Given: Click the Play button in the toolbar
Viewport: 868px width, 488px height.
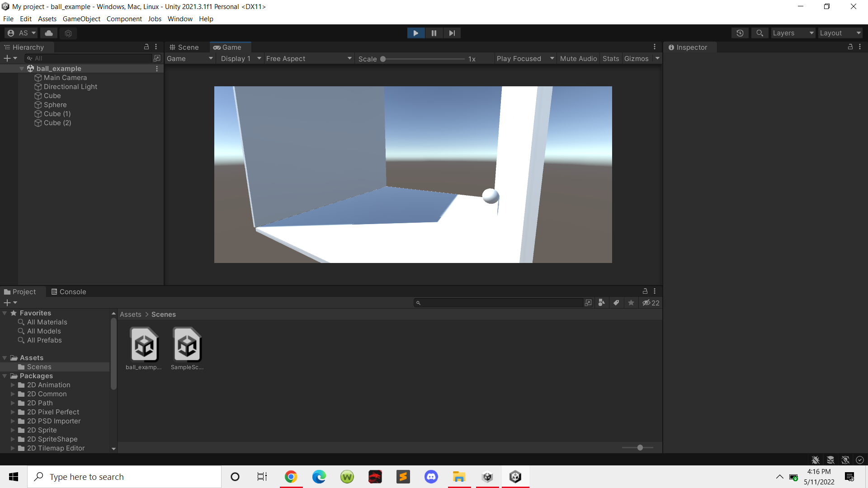Looking at the screenshot, I should coord(415,33).
